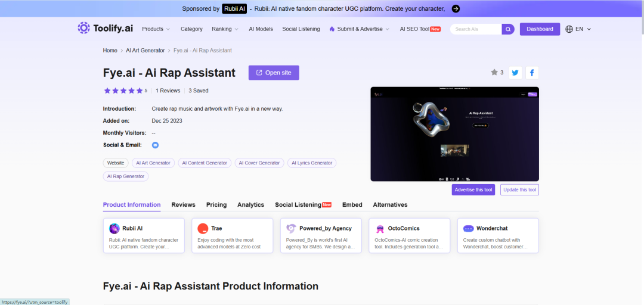
Task: Share on Facebook icon
Action: [x=532, y=73]
